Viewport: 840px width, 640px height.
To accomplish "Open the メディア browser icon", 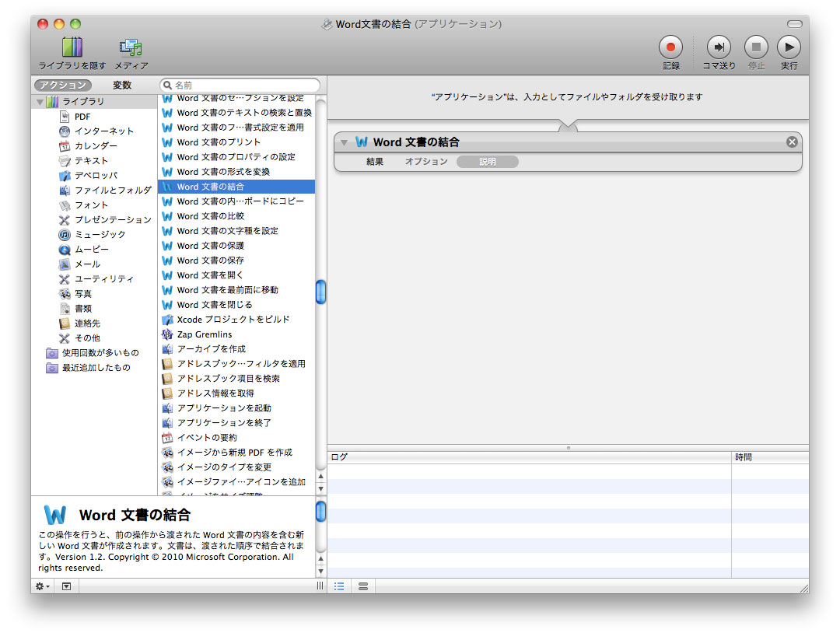I will (x=131, y=47).
